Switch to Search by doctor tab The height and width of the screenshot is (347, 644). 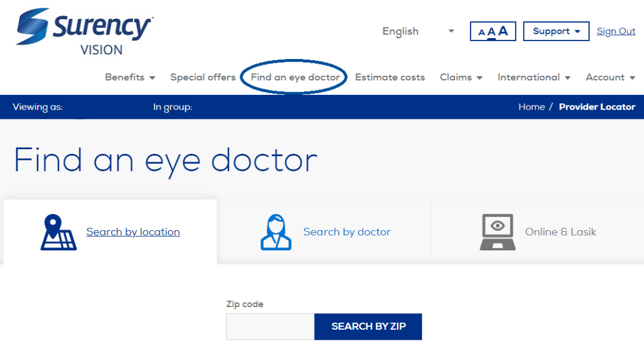coord(346,232)
